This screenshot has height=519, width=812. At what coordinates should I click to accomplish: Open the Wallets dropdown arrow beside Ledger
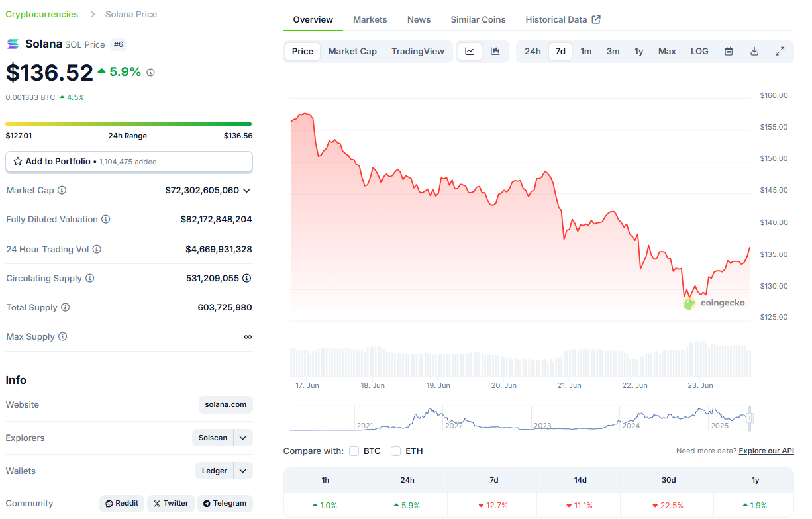click(243, 471)
